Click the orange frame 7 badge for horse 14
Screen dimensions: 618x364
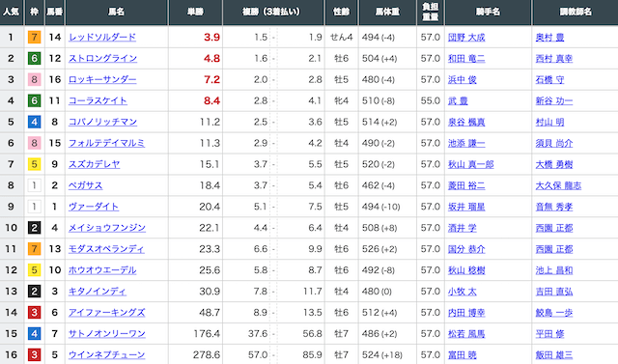pos(35,38)
